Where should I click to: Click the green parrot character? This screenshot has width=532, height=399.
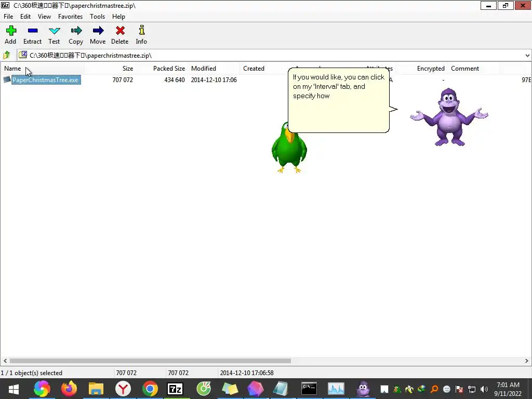pos(289,149)
